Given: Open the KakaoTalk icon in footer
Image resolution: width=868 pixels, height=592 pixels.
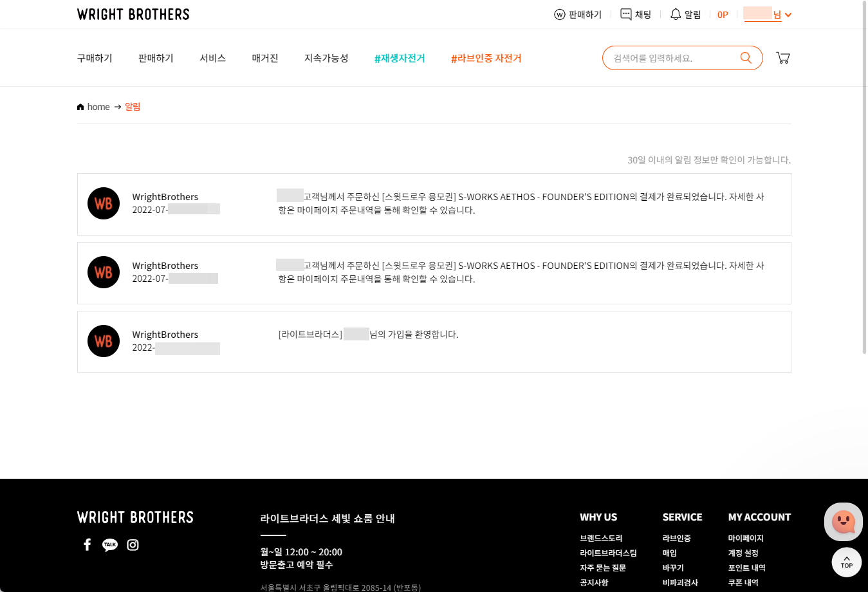Looking at the screenshot, I should (x=110, y=545).
